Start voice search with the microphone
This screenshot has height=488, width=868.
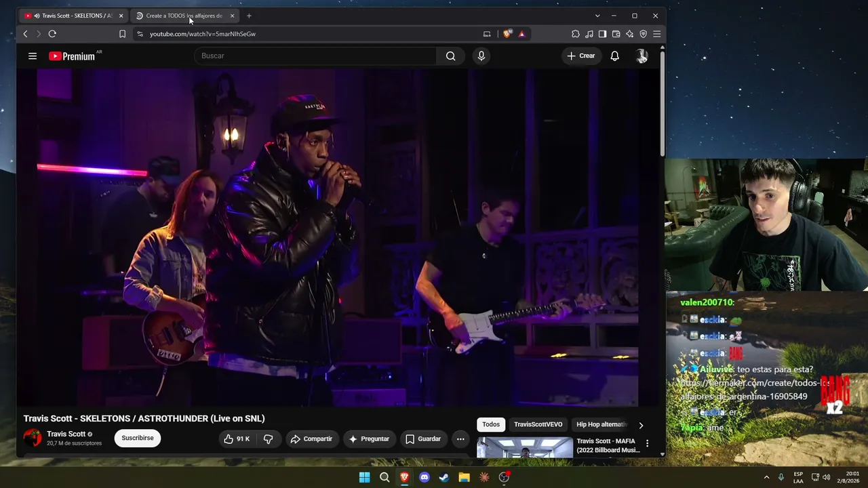pyautogui.click(x=481, y=56)
